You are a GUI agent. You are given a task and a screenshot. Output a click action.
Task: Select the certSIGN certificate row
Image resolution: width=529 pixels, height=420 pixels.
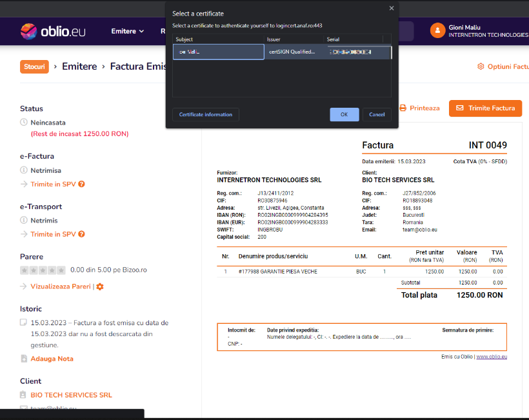coord(282,52)
